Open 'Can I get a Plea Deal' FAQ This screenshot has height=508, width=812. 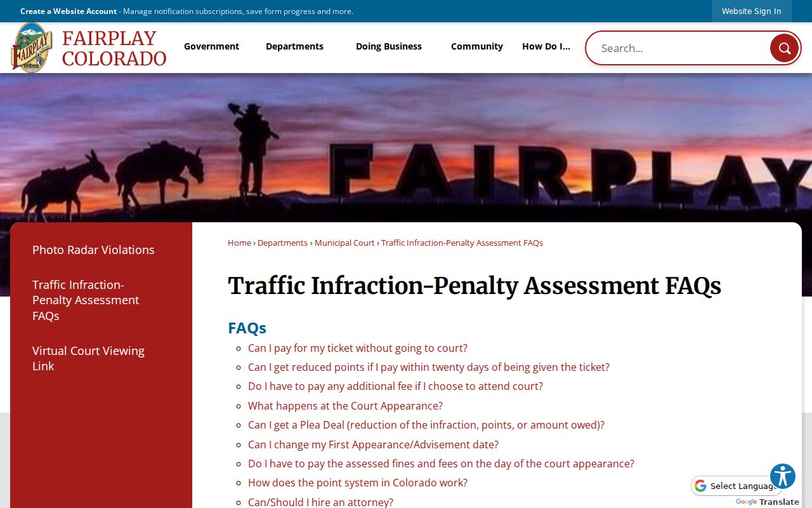tap(426, 425)
